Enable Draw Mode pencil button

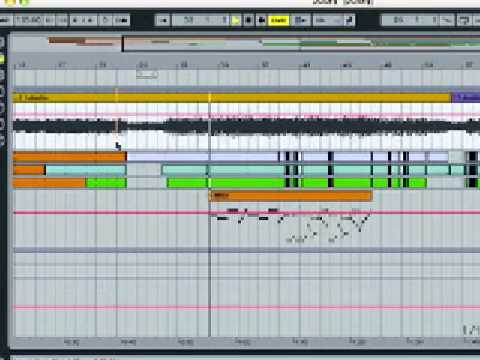tap(349, 20)
